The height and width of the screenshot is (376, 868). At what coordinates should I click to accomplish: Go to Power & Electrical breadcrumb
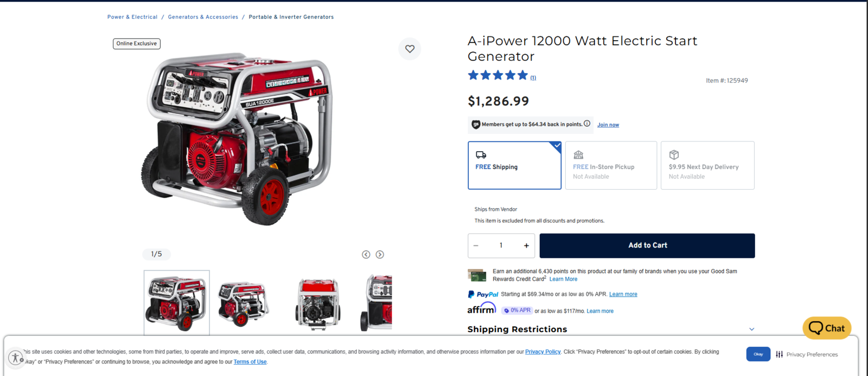click(132, 17)
